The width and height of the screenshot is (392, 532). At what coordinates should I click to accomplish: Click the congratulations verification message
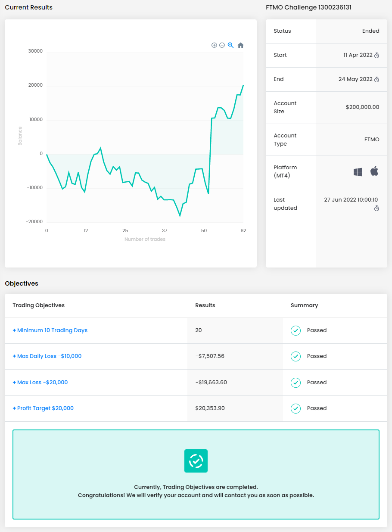(x=196, y=495)
